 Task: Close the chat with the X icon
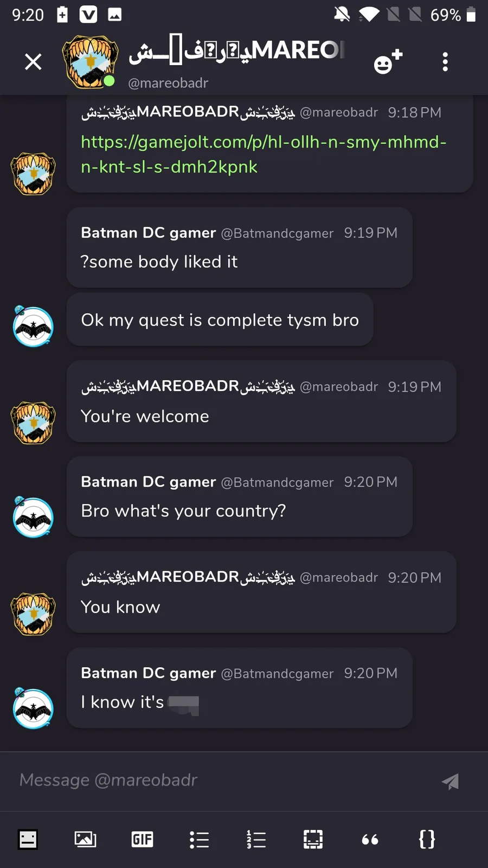(33, 62)
